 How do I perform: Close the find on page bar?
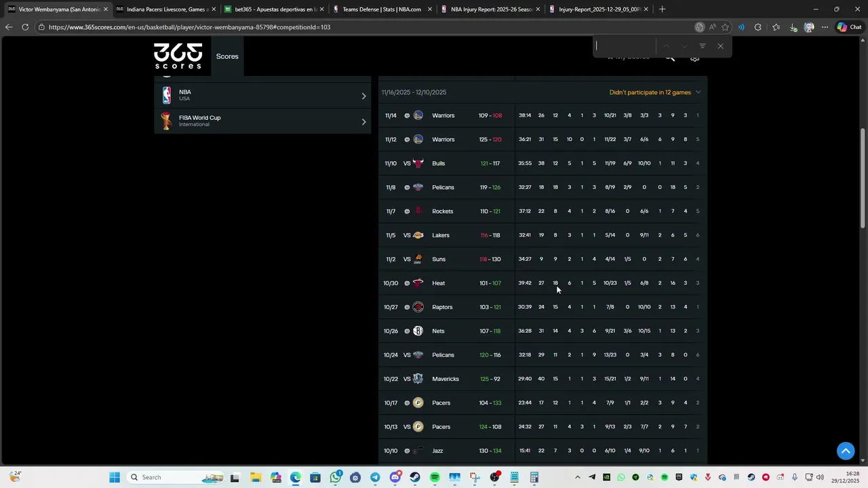pos(720,46)
